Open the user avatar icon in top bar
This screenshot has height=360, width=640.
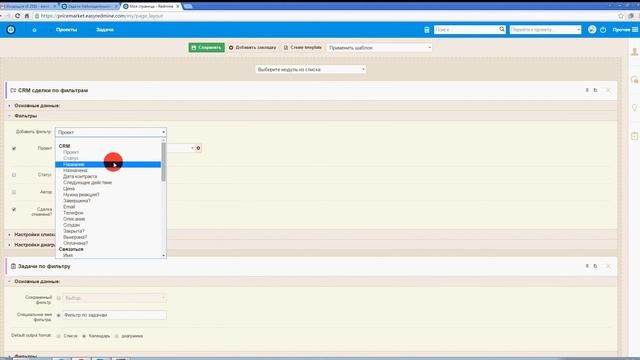click(592, 29)
